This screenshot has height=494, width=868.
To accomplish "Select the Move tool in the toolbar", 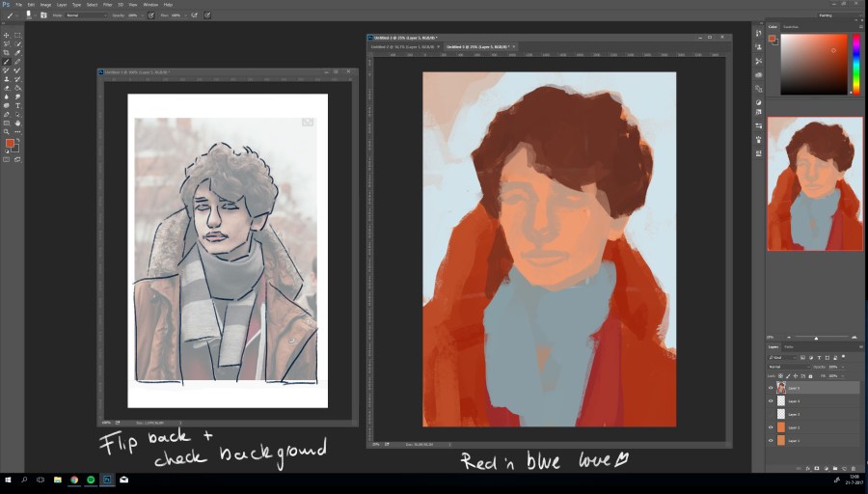I will coord(8,35).
